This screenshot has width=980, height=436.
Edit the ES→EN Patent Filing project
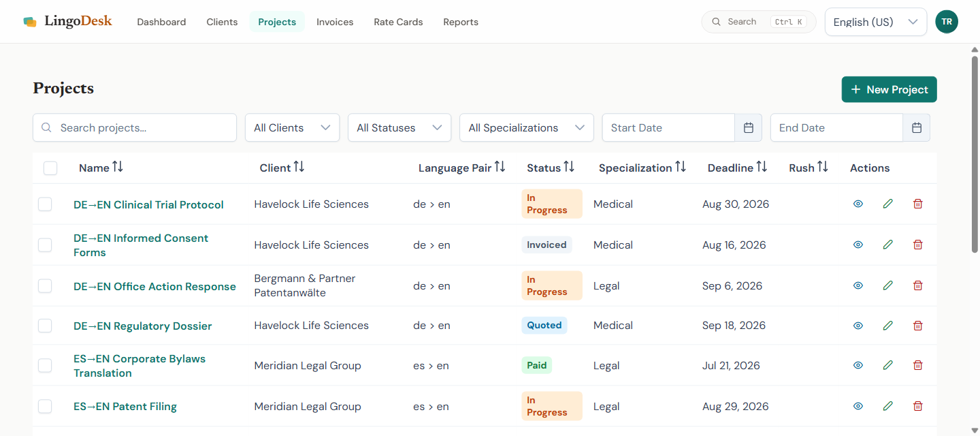(887, 406)
